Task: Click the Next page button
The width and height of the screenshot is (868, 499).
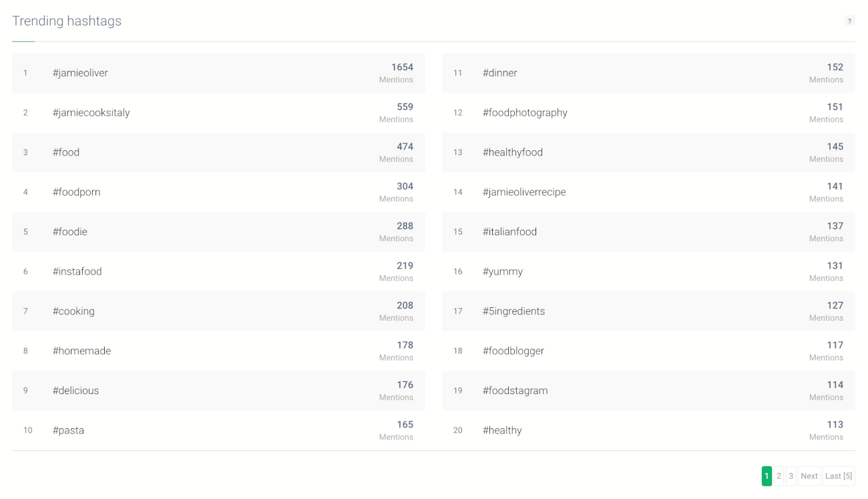Action: pos(809,476)
